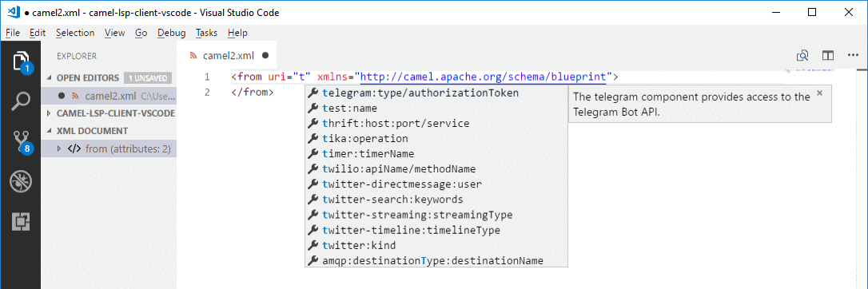Select test:name suggestion

tap(436, 109)
